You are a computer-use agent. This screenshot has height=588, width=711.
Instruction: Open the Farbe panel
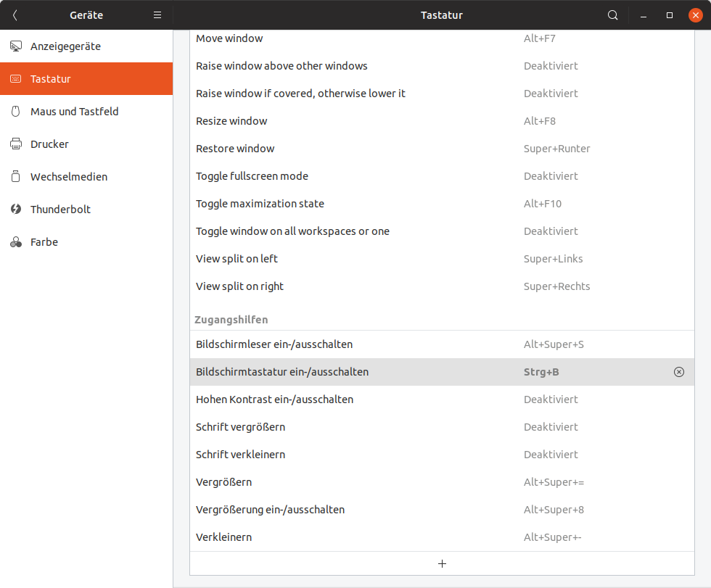pos(86,242)
